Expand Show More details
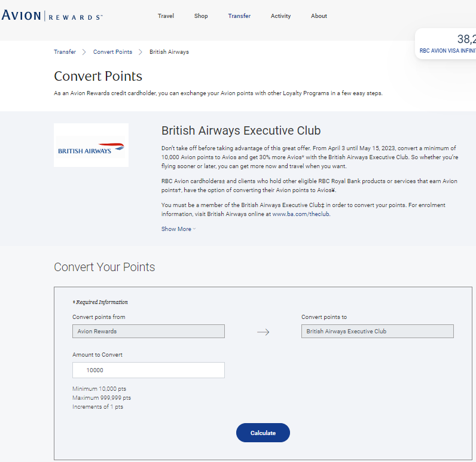 pos(178,229)
